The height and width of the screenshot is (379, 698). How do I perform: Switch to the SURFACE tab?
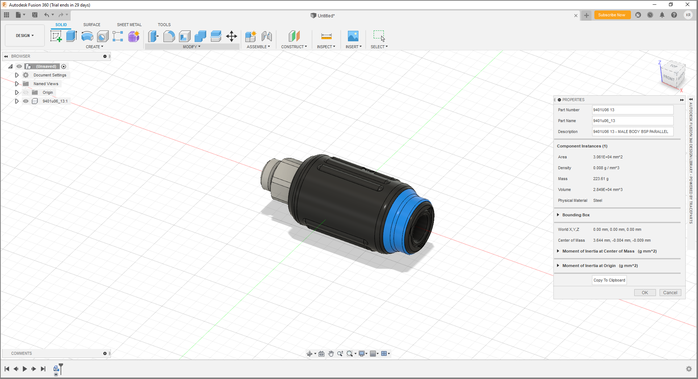point(92,24)
